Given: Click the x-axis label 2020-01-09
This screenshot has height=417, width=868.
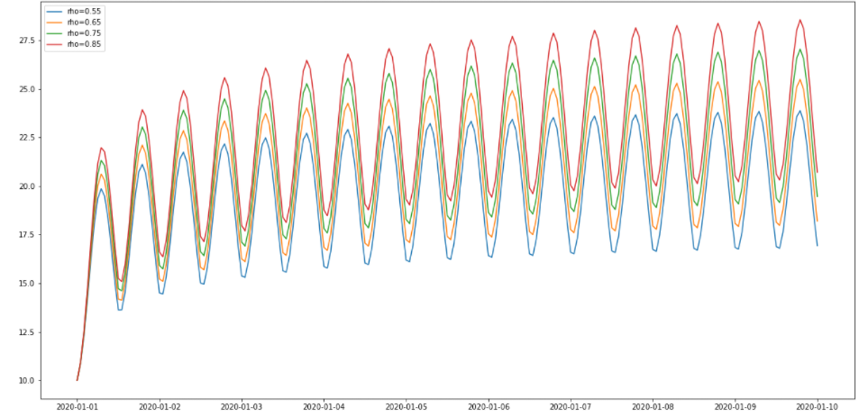Looking at the screenshot, I should [736, 408].
